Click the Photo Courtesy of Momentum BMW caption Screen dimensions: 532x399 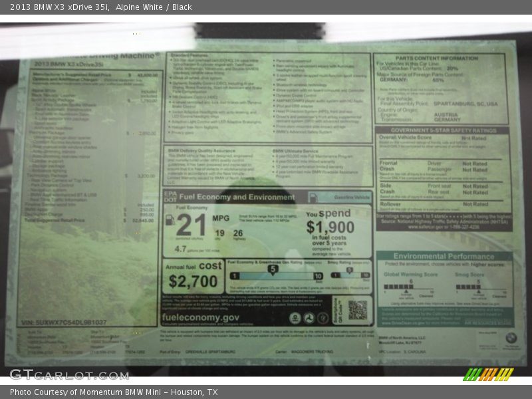click(x=113, y=392)
